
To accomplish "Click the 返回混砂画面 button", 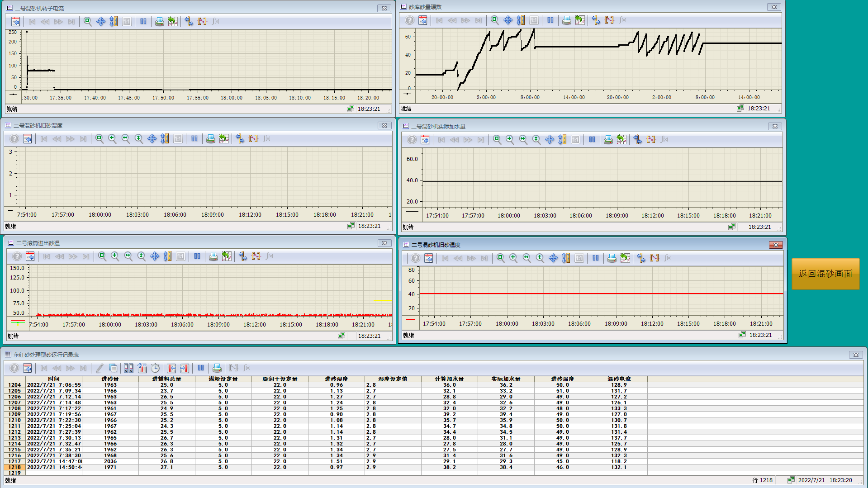I will 825,274.
